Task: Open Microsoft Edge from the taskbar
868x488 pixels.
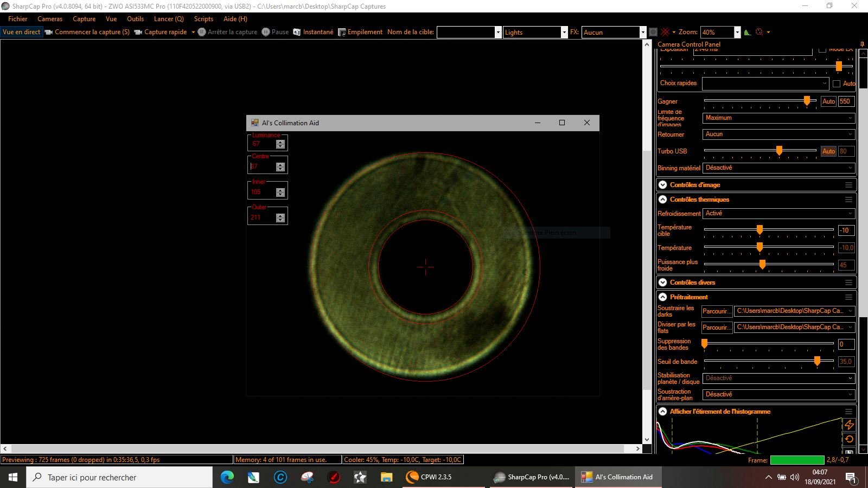Action: 227,477
